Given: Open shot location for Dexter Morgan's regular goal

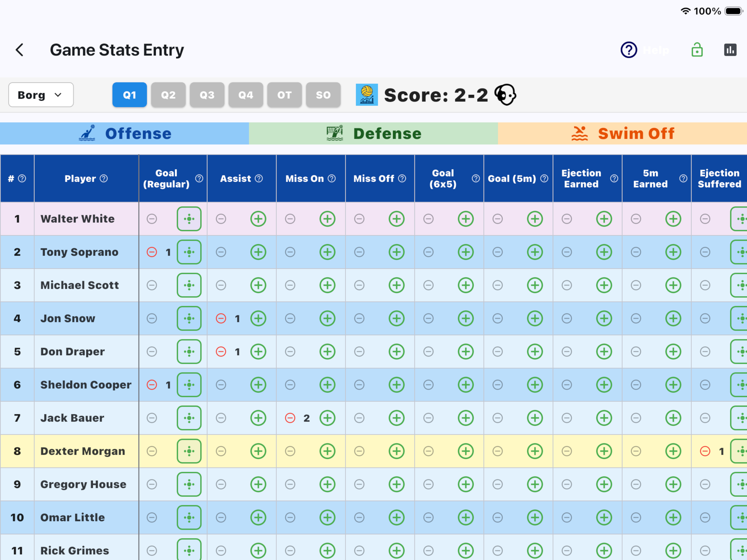Looking at the screenshot, I should coord(189,451).
